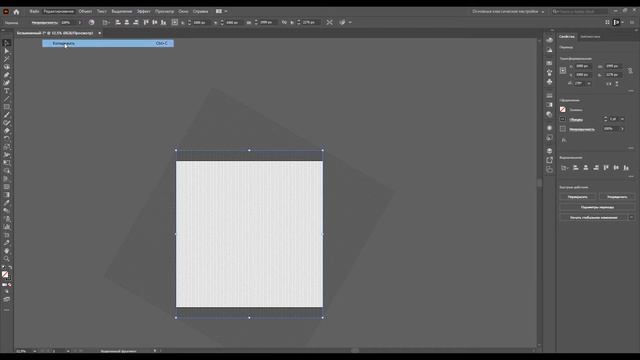The image size is (640, 360).
Task: Choose Копировать Ctrl+C menu item
Action: pyautogui.click(x=108, y=43)
